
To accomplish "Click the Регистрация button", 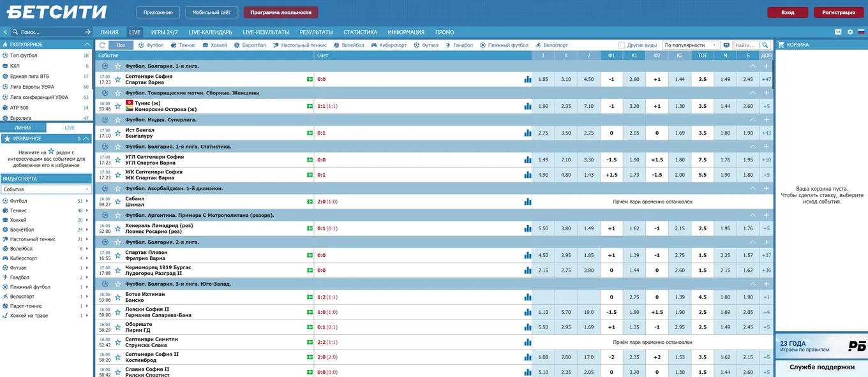I will pos(838,12).
